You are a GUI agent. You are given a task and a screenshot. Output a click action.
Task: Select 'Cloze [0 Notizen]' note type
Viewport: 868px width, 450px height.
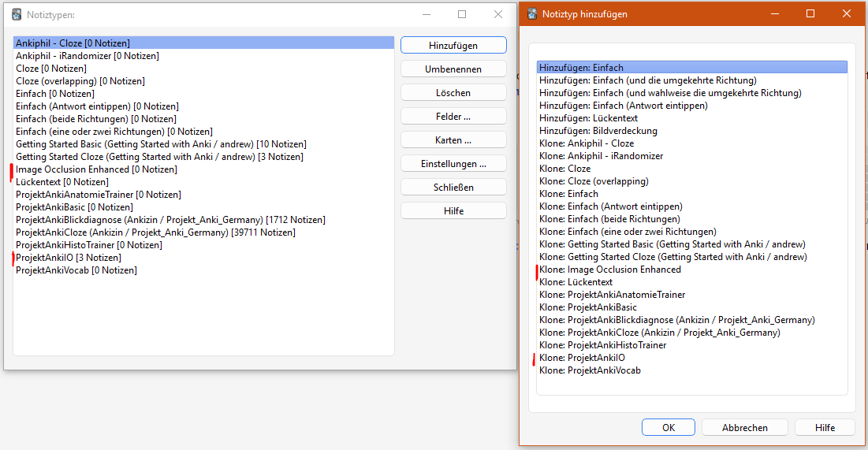pos(203,69)
